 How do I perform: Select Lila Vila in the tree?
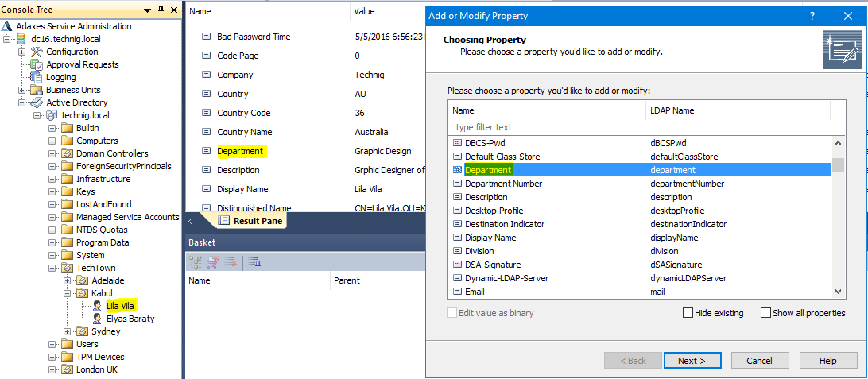[x=121, y=305]
